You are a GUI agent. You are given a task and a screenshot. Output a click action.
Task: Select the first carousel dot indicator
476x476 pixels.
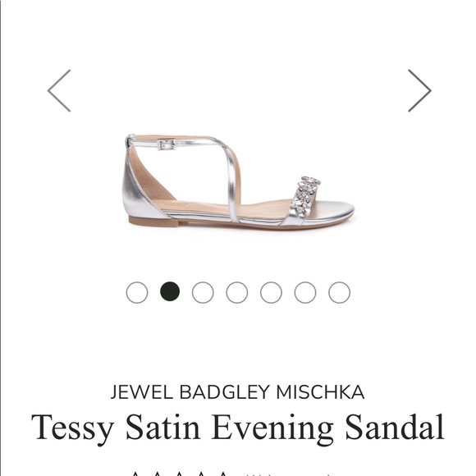[137, 292]
